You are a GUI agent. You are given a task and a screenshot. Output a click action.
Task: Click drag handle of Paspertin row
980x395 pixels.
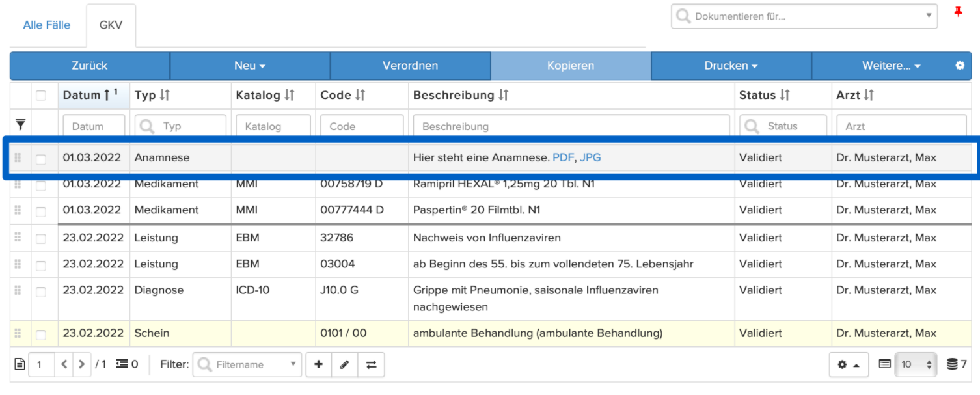click(18, 210)
